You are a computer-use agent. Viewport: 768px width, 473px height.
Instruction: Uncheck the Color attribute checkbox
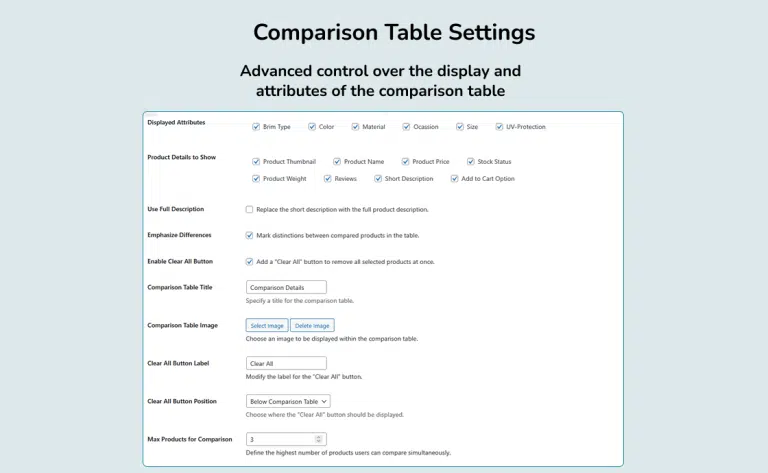(312, 127)
